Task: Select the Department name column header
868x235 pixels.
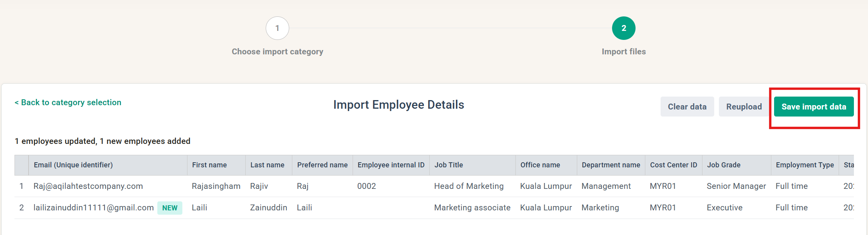Action: [x=611, y=165]
